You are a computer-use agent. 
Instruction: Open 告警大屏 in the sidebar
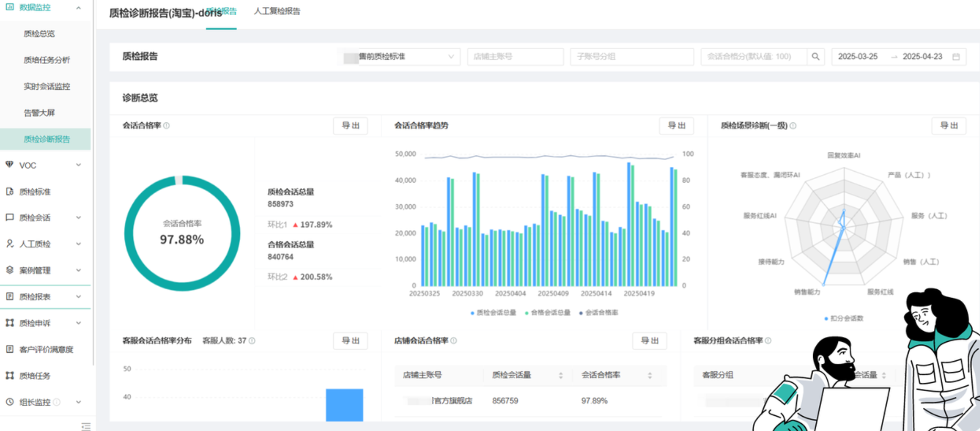tap(39, 112)
